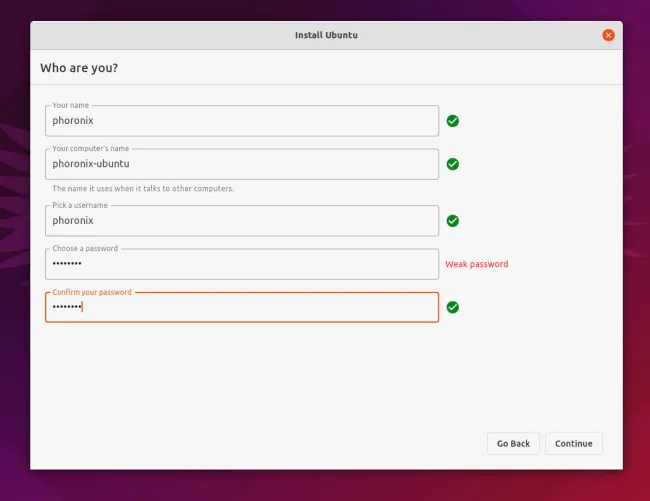
Task: Click the red Weak password warning
Action: coord(477,264)
